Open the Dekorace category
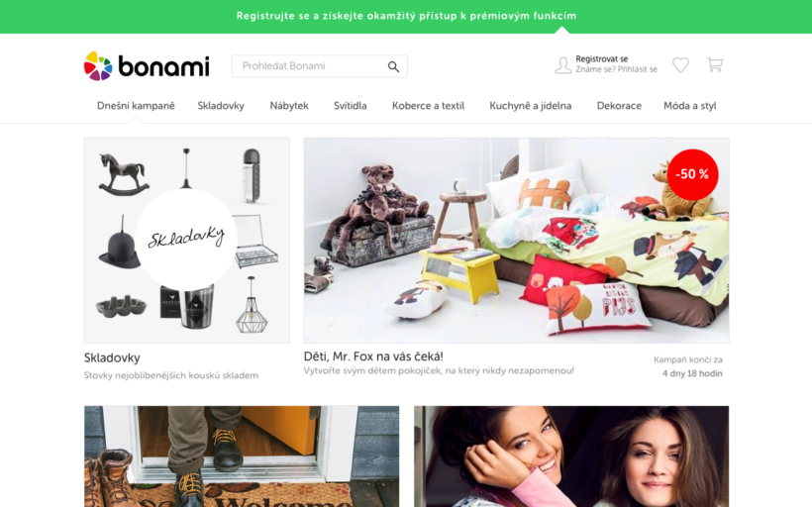The height and width of the screenshot is (507, 812). [619, 106]
